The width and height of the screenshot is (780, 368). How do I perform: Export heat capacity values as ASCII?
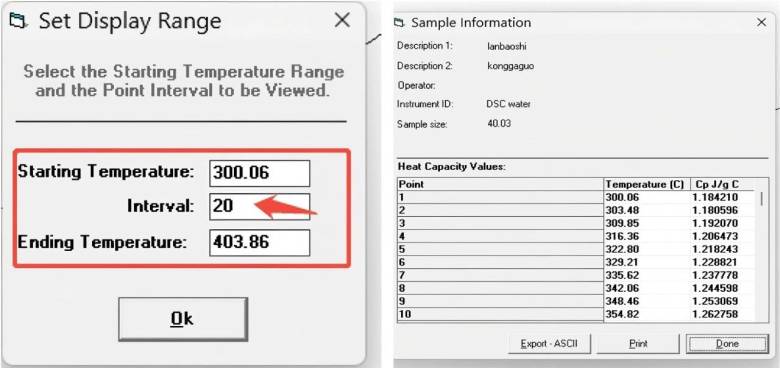point(549,344)
